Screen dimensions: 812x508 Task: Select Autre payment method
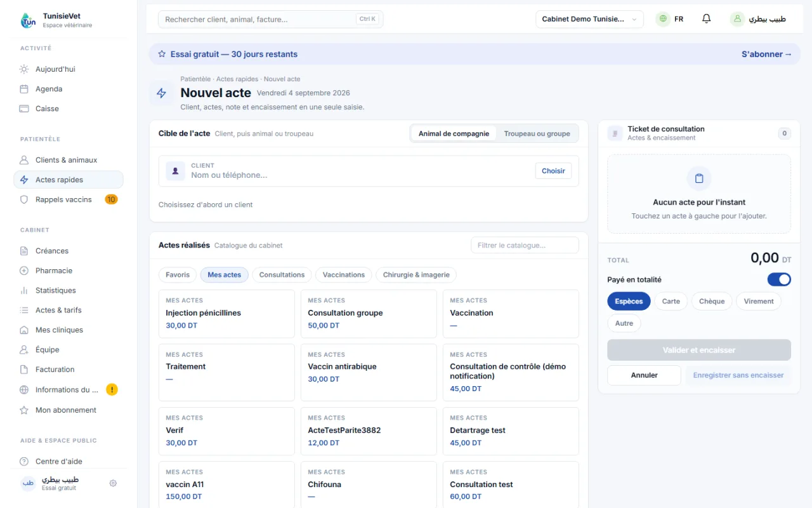[624, 323]
